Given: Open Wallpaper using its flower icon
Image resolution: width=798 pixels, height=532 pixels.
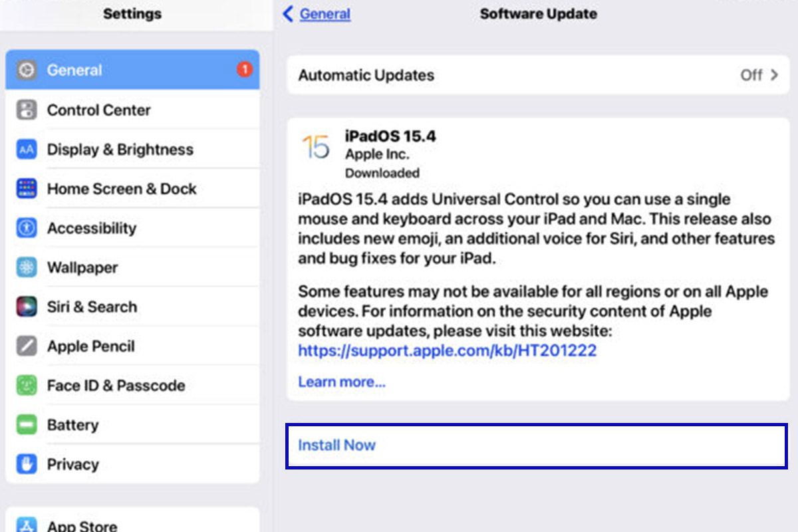Looking at the screenshot, I should (25, 267).
